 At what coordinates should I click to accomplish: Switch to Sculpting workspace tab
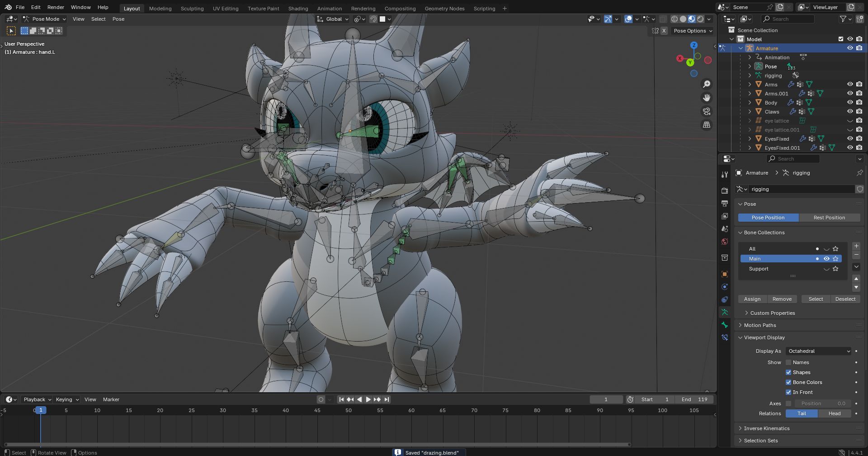click(x=192, y=9)
